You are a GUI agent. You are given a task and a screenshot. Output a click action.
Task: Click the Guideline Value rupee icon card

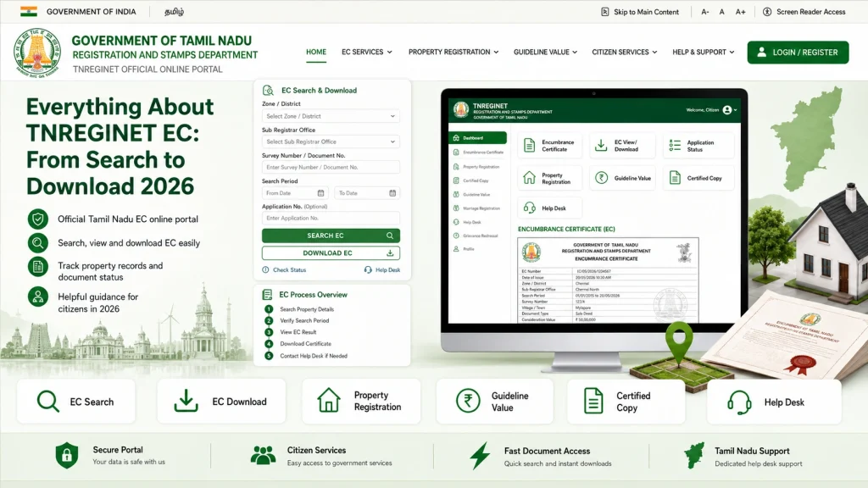pos(468,401)
